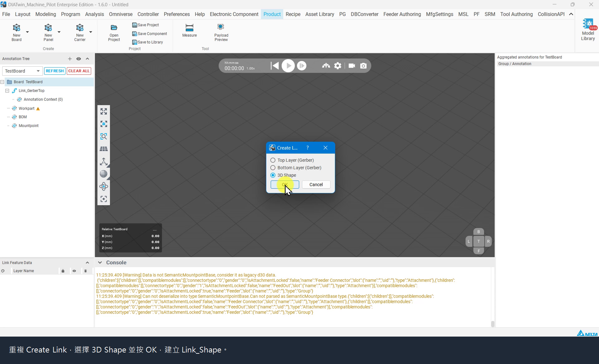Take a viewport snapshot
The height and width of the screenshot is (364, 599).
coord(363,66)
